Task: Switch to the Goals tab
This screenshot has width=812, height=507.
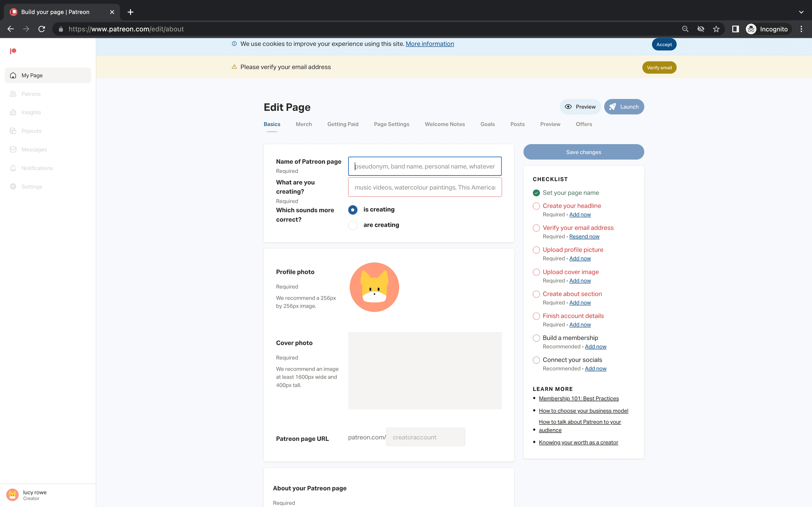Action: (487, 124)
